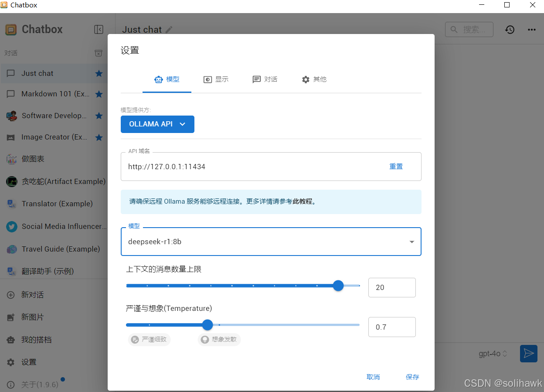This screenshot has width=544, height=392.
Task: Click the pencil edit icon beside Just chat title
Action: (x=169, y=30)
